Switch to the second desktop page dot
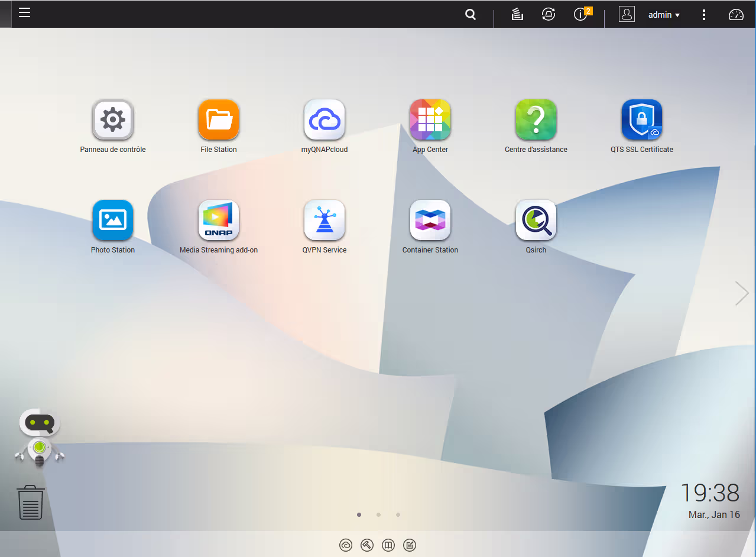 tap(378, 514)
